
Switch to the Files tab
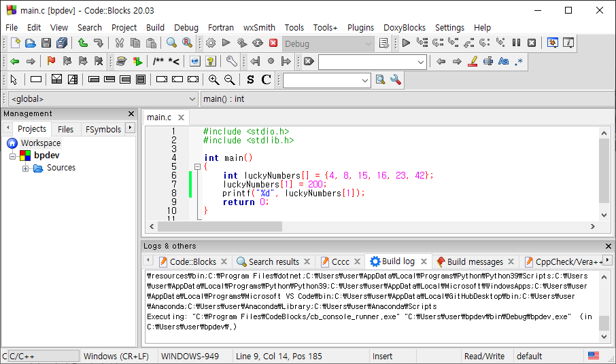[65, 129]
